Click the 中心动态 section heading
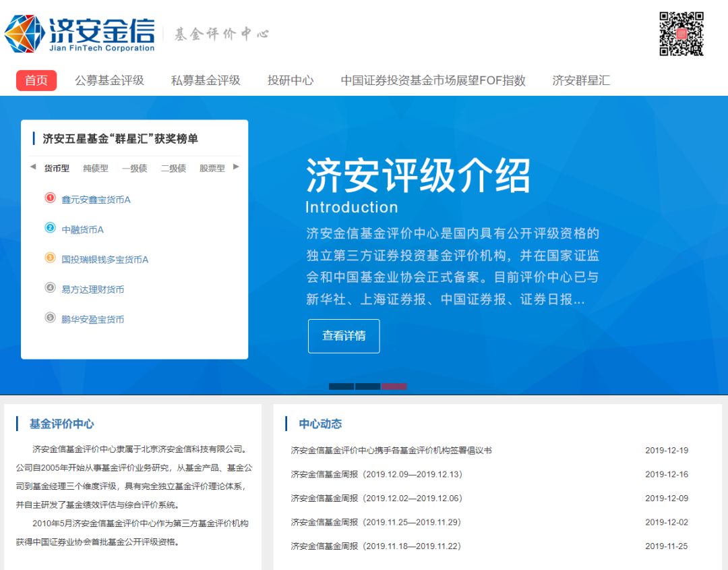The height and width of the screenshot is (570, 728). click(x=320, y=424)
